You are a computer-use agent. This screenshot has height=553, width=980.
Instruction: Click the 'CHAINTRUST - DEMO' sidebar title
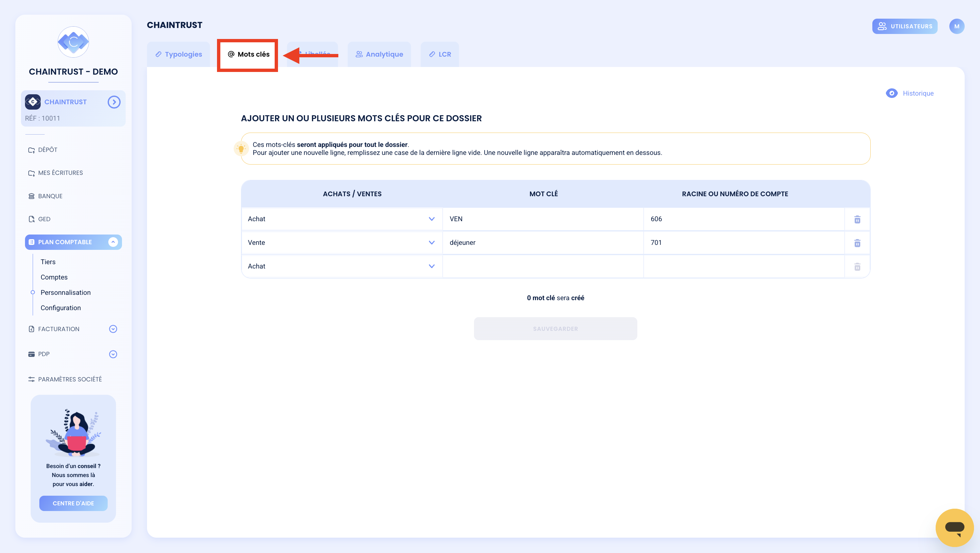(x=73, y=72)
